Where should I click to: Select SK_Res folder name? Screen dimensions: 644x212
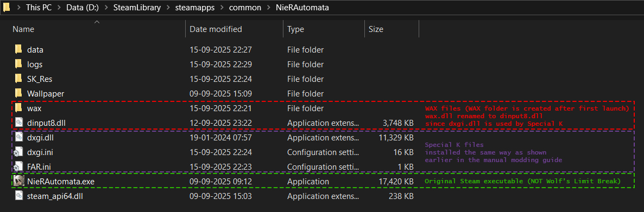pos(40,79)
